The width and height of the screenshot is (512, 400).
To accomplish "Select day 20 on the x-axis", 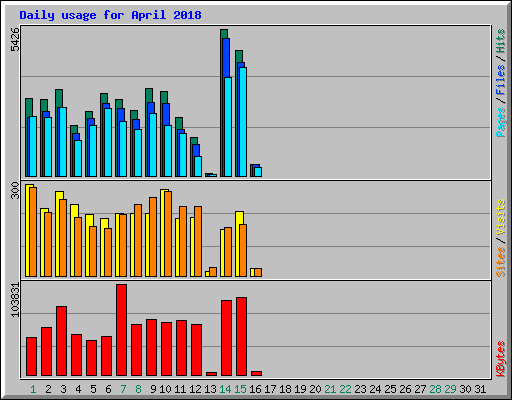I will click(x=315, y=389).
